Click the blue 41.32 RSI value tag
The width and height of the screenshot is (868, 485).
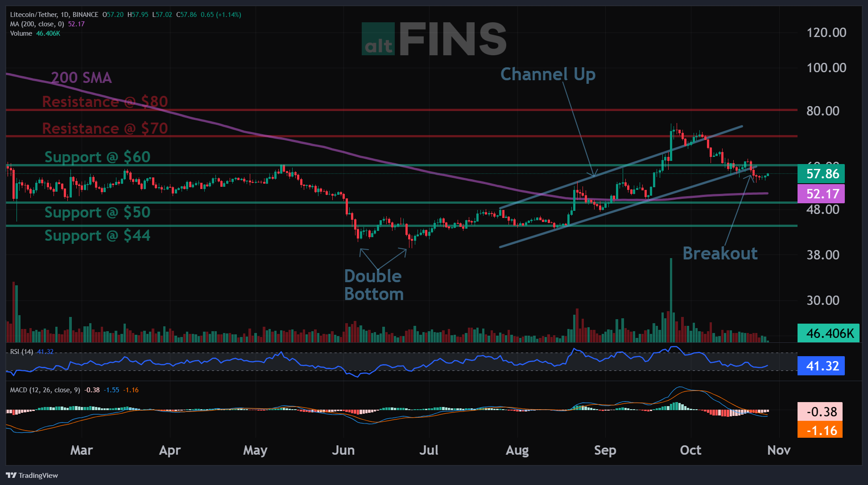click(x=821, y=366)
